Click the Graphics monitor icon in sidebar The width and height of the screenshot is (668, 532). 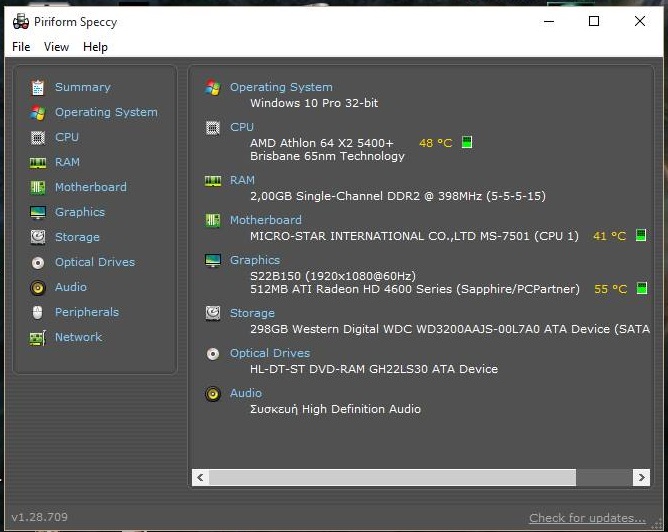tap(37, 212)
